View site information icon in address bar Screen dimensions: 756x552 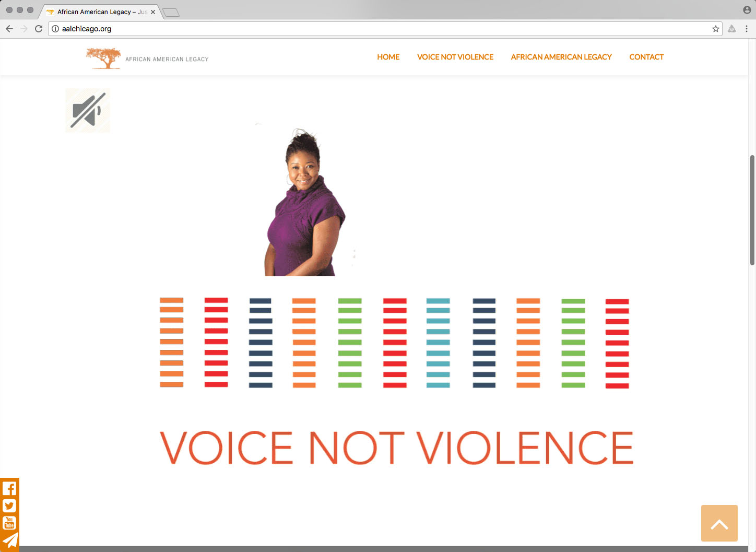(55, 29)
